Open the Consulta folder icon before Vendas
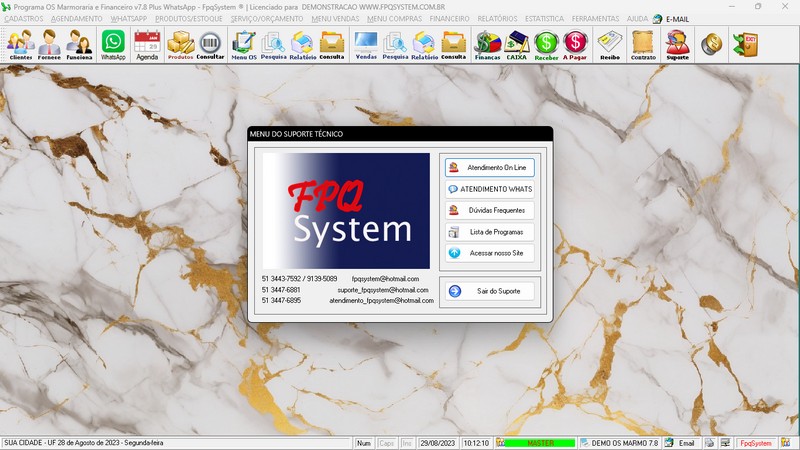The height and width of the screenshot is (450, 800). (x=332, y=44)
